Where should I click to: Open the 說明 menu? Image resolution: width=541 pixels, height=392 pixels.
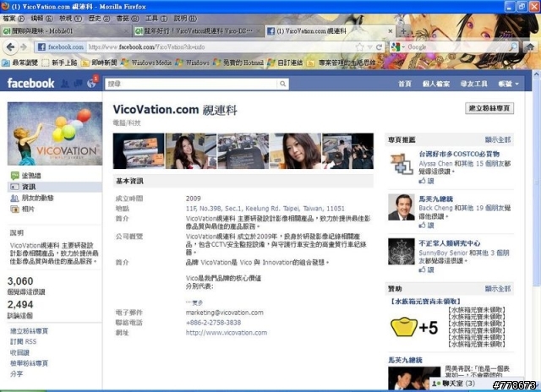[185, 19]
